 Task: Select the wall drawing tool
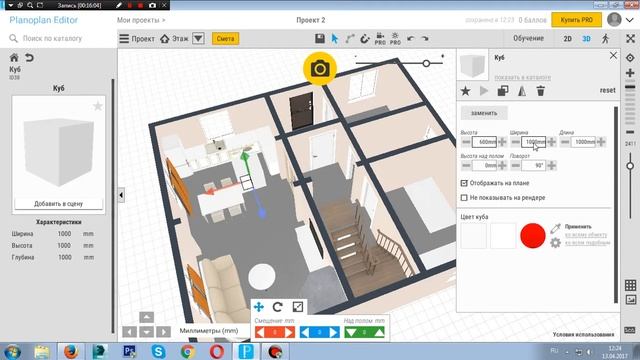point(350,39)
